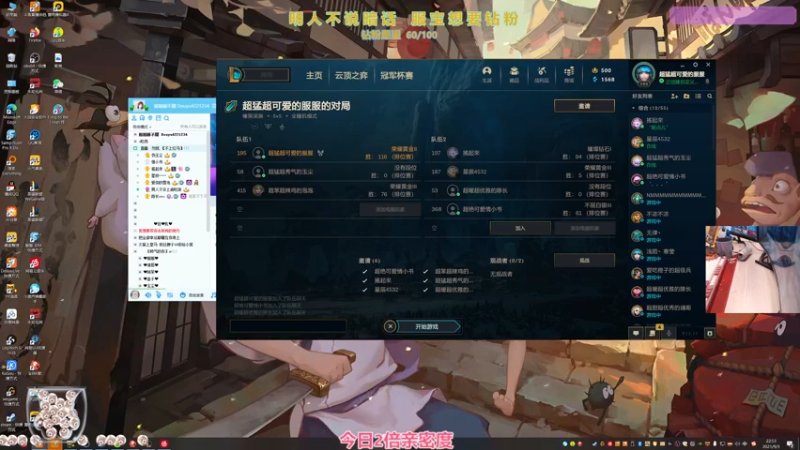Click 添加电脑玩家 add bot button under team 1
Image resolution: width=800 pixels, height=450 pixels.
coord(390,209)
